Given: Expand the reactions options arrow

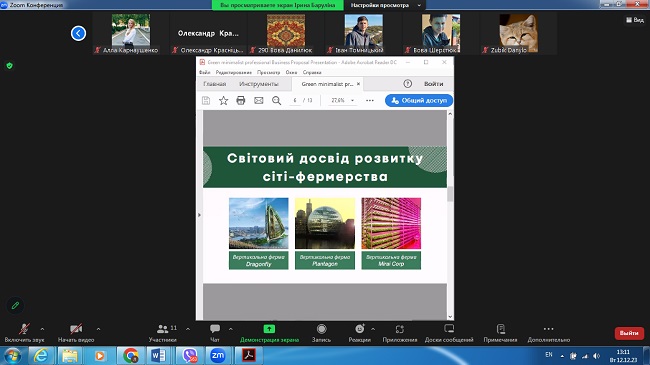Looking at the screenshot, I should pyautogui.click(x=373, y=329).
